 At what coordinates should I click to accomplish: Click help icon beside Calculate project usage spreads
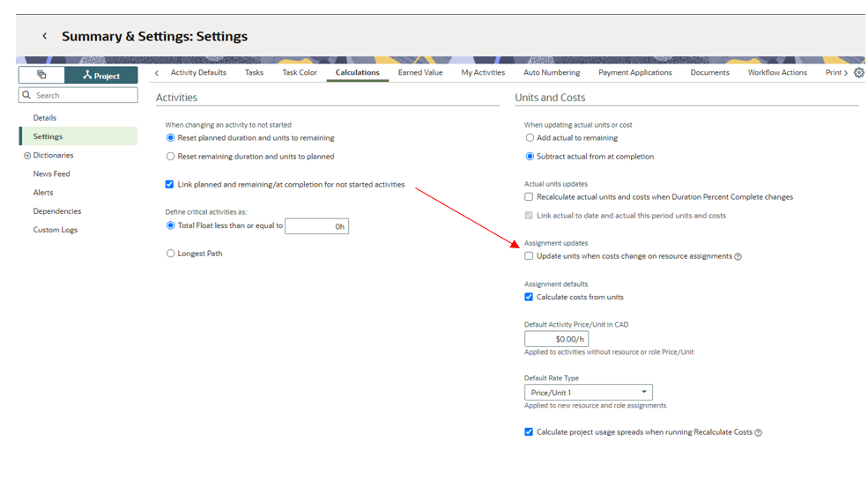[758, 433]
